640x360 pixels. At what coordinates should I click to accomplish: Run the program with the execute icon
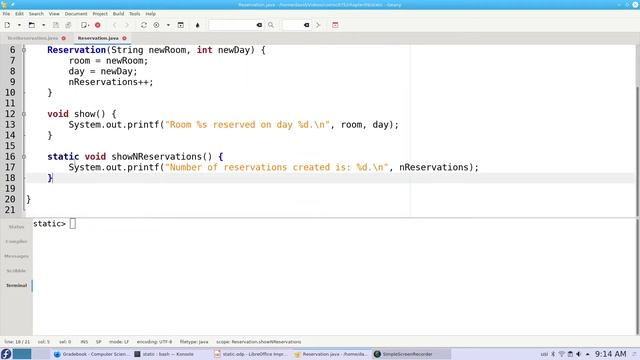pyautogui.click(x=180, y=25)
